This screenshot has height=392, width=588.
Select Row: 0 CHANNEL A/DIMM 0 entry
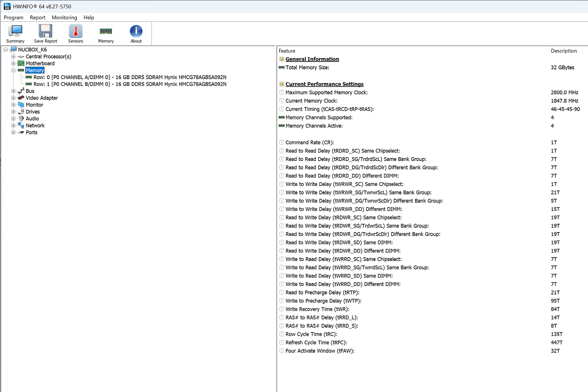click(x=130, y=77)
